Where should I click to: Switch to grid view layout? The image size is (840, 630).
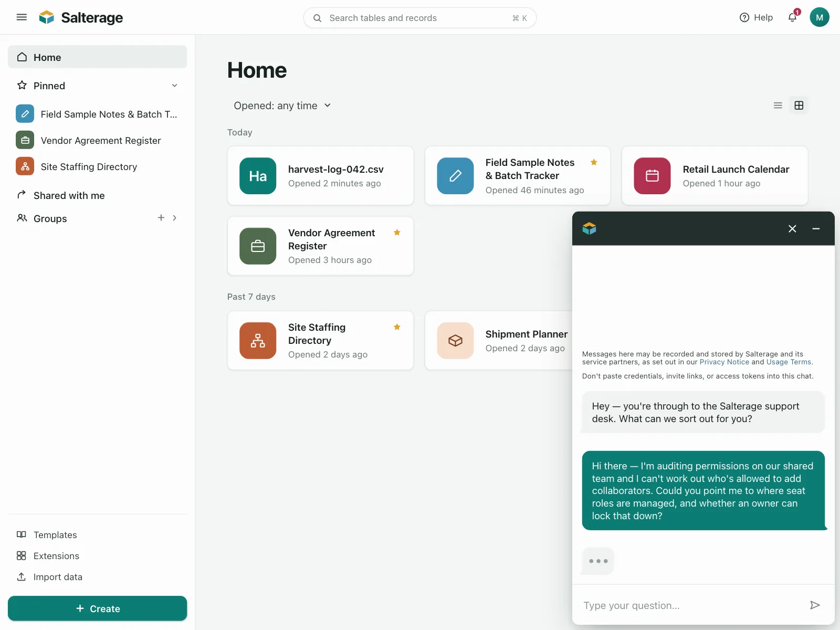coord(799,106)
